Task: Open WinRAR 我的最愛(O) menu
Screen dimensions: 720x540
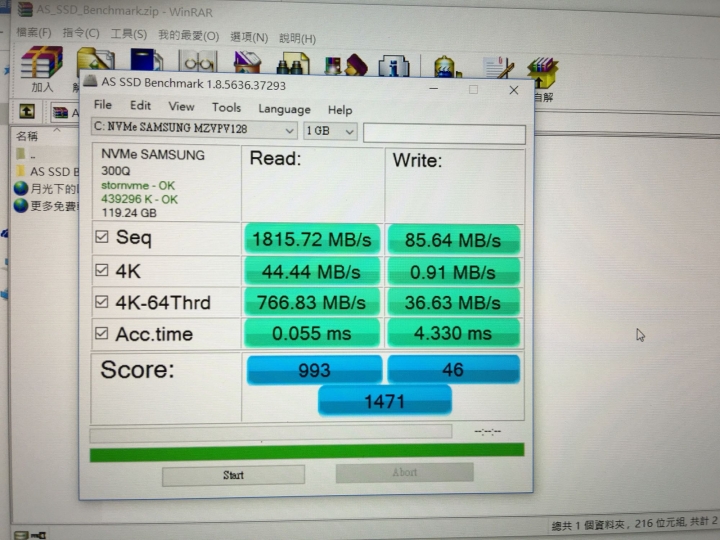Action: (188, 35)
